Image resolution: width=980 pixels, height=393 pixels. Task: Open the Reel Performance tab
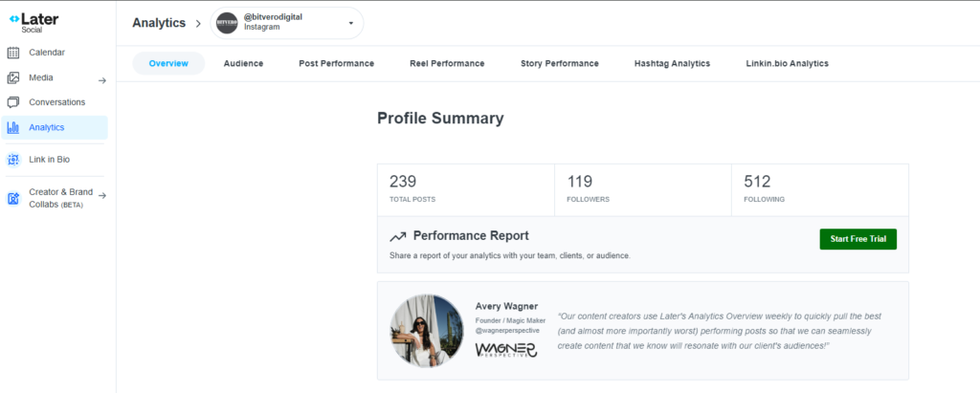[447, 63]
